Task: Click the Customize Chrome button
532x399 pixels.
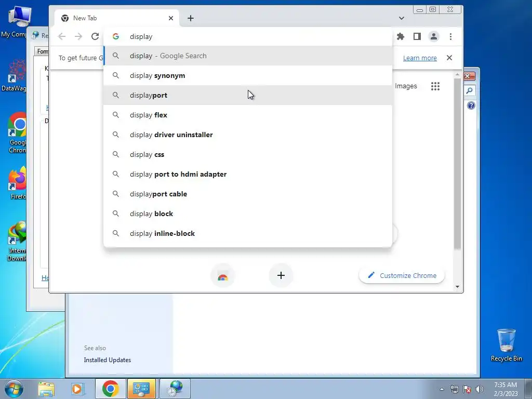Action: (x=402, y=275)
